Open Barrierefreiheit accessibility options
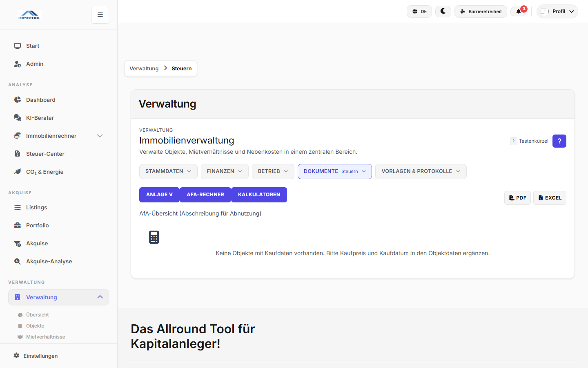Screen dimensions: 588x368 click(481, 11)
